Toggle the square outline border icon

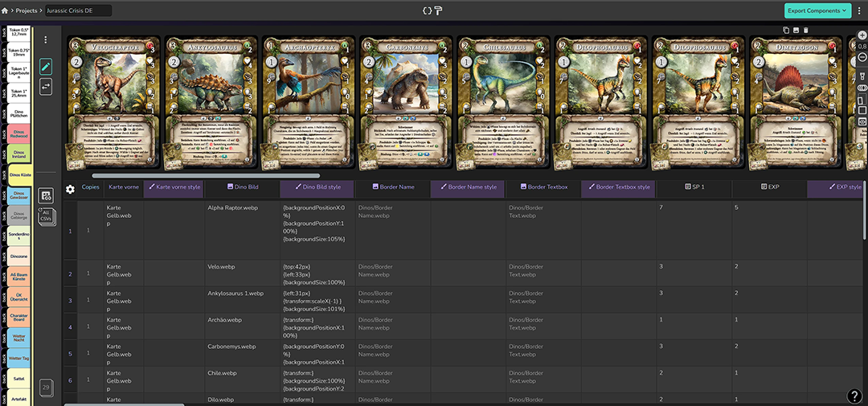click(x=862, y=110)
